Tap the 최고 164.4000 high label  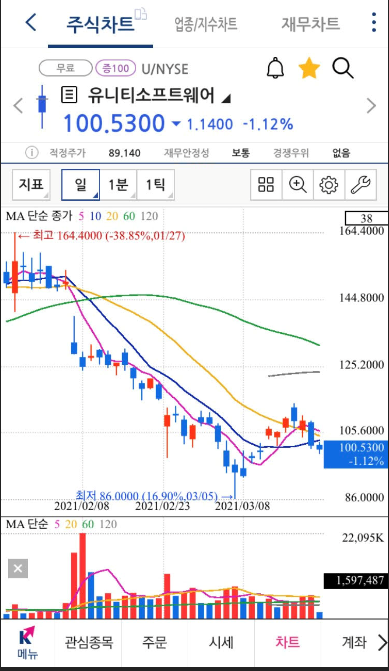[101, 235]
